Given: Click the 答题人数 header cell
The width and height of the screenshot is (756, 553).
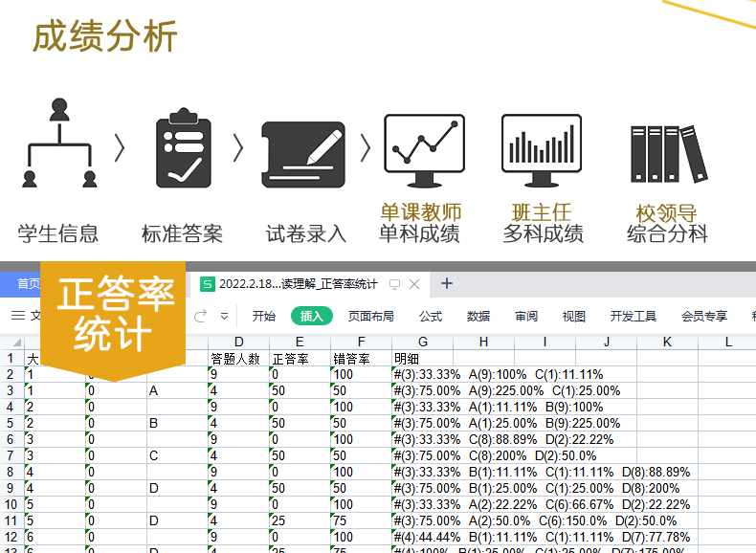Looking at the screenshot, I should coord(238,358).
